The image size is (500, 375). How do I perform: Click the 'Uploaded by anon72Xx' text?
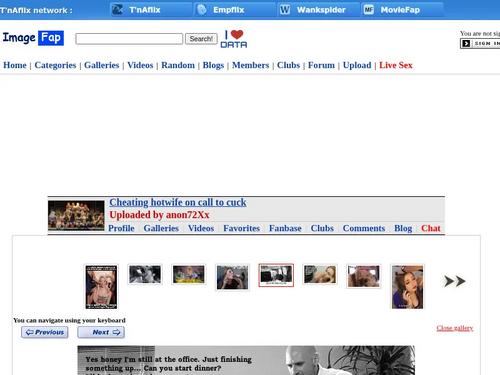coord(159,215)
